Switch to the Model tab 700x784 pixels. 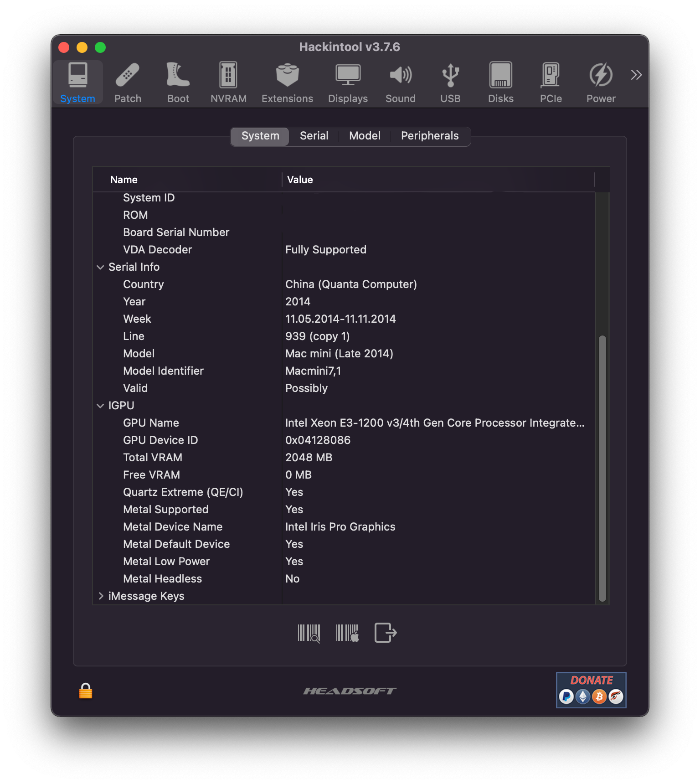pyautogui.click(x=365, y=136)
